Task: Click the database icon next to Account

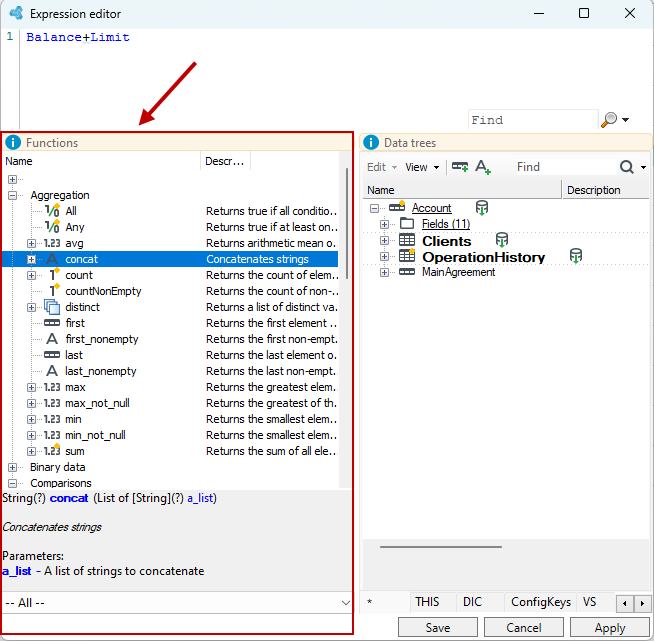Action: click(482, 207)
